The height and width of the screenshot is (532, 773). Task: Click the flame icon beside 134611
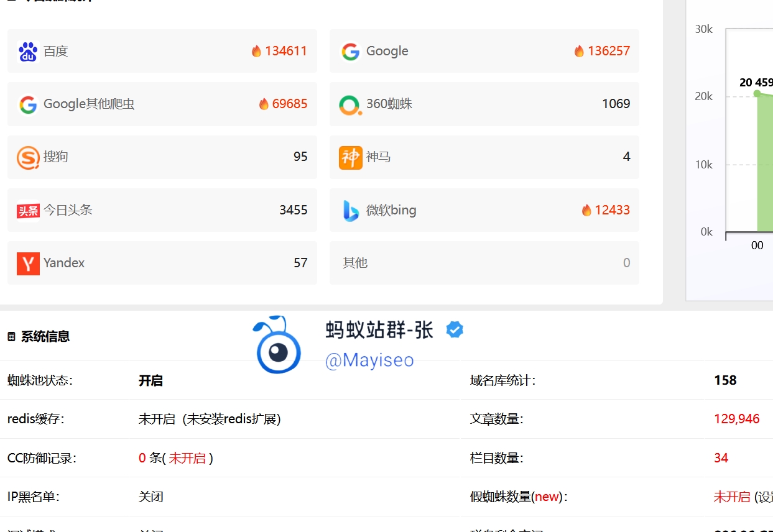point(256,51)
